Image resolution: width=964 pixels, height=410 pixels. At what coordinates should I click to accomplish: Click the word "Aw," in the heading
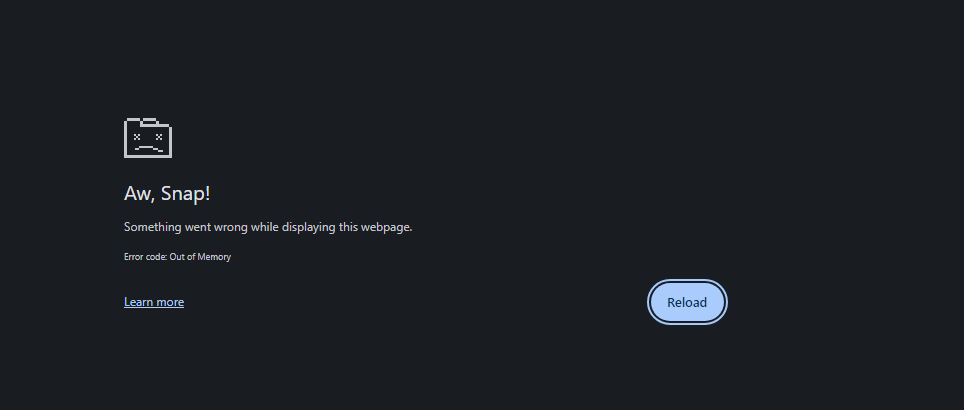pyautogui.click(x=140, y=194)
